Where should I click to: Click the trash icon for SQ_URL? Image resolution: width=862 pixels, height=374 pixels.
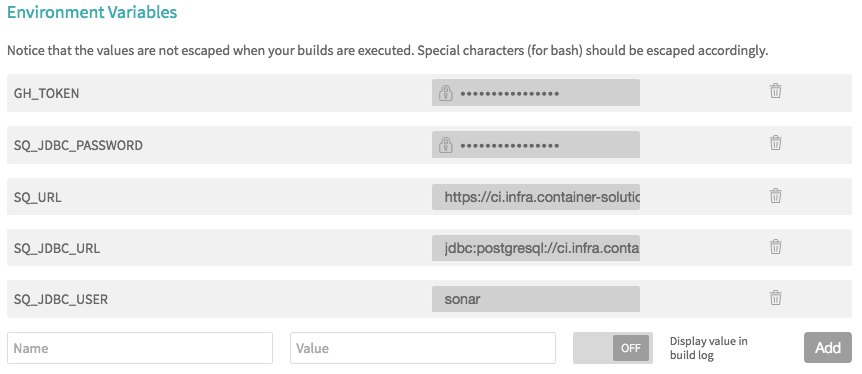(x=775, y=195)
